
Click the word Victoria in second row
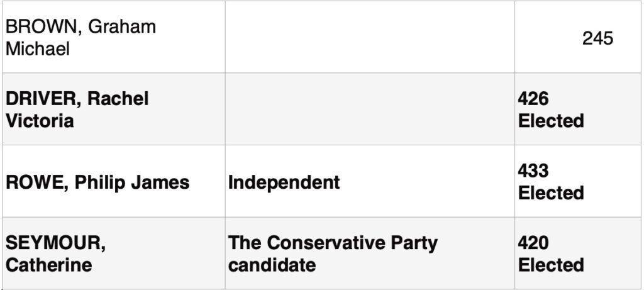point(40,121)
